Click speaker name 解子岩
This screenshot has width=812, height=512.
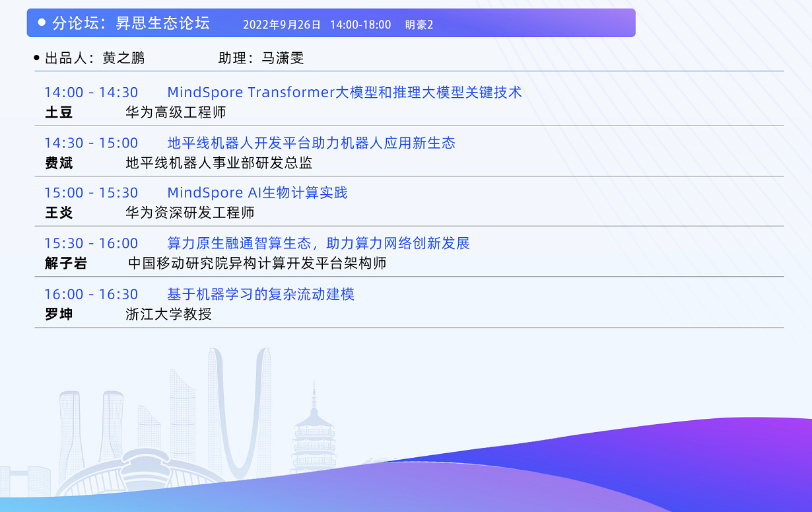click(x=66, y=264)
